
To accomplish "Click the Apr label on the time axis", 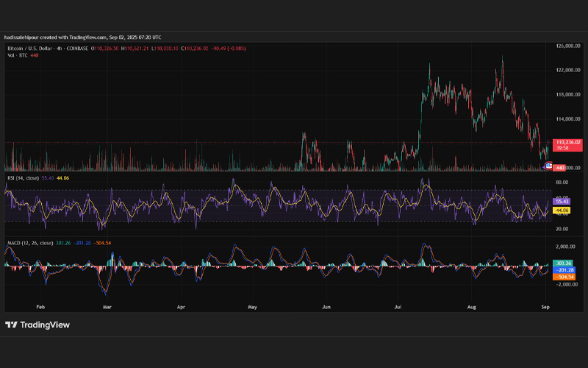I will point(181,307).
